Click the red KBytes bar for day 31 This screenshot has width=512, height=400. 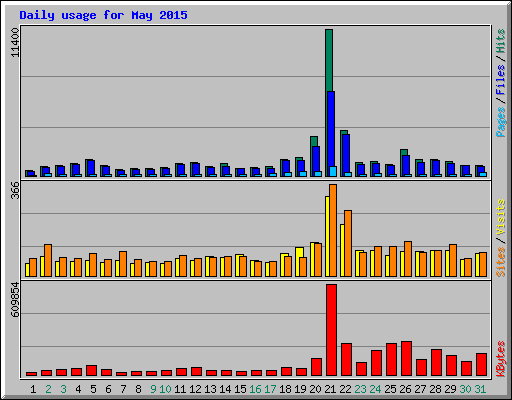coord(481,365)
